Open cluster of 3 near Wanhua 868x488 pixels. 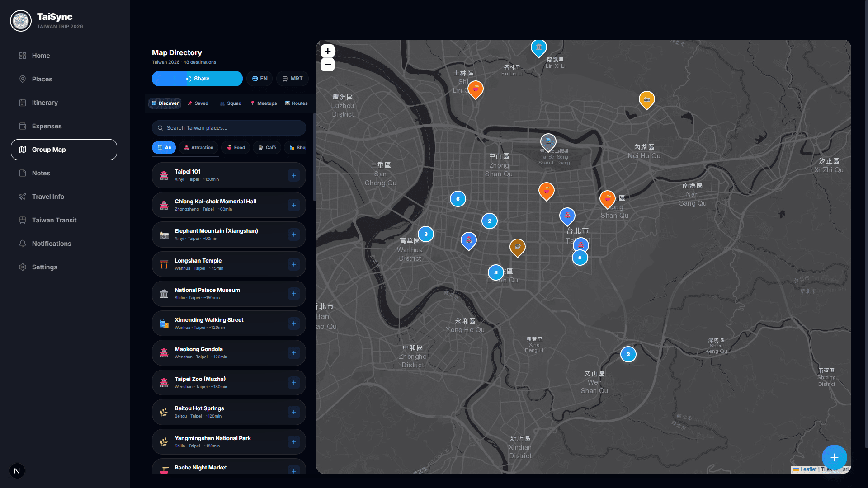(425, 234)
